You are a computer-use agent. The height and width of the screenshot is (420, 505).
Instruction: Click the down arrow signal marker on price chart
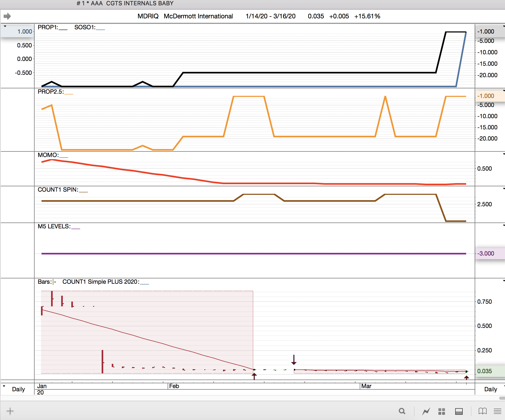(294, 360)
